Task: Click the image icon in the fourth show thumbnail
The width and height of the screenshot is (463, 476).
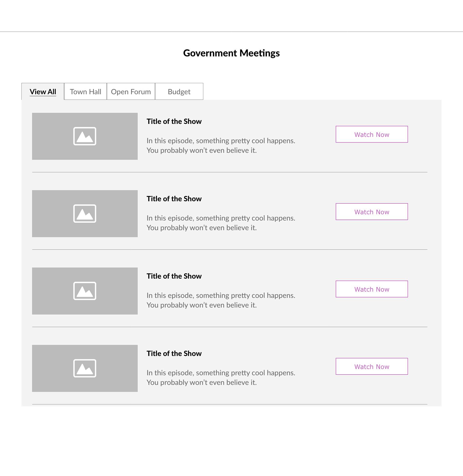Action: pos(85,368)
